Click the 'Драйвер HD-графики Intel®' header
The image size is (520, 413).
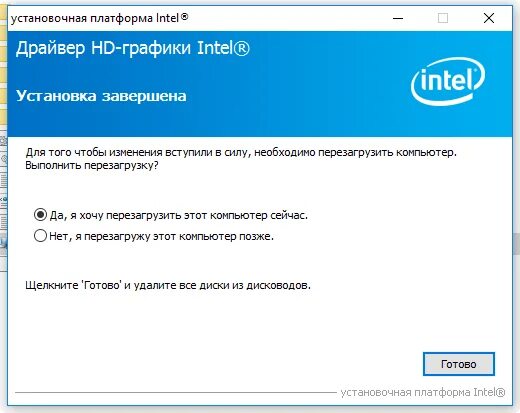132,48
